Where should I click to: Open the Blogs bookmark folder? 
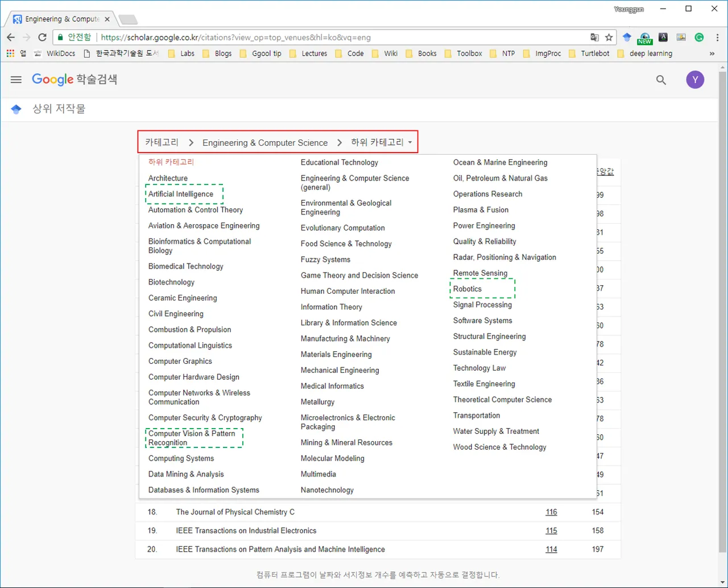point(217,54)
